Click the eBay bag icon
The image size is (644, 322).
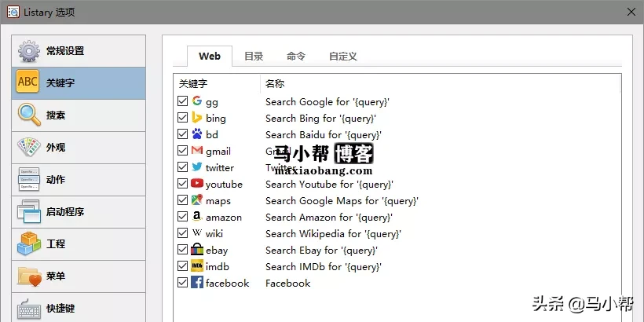click(x=197, y=249)
